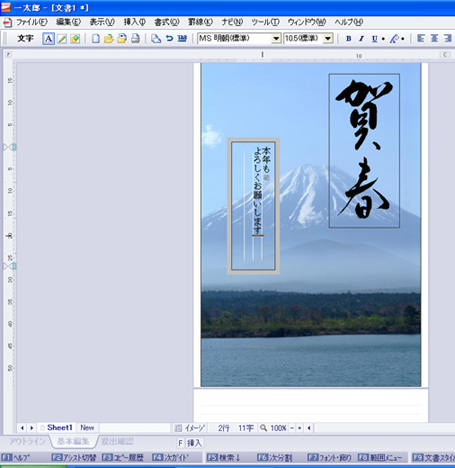
Task: Select the text input mode A icon
Action: pyautogui.click(x=49, y=39)
